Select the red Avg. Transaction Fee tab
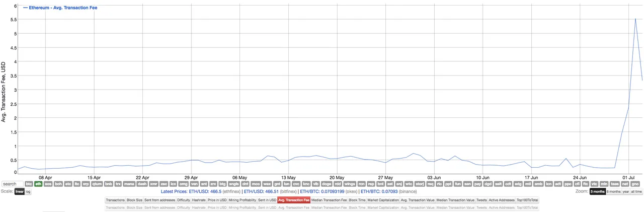 pos(294,200)
